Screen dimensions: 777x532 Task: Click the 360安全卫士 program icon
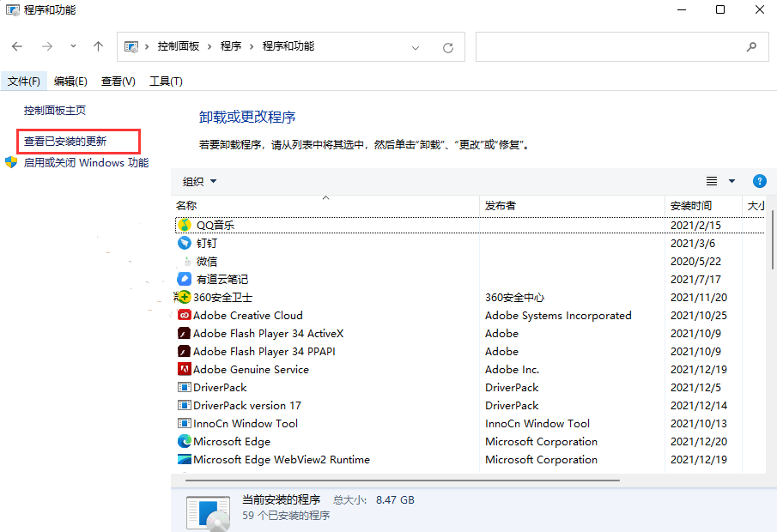tap(184, 297)
